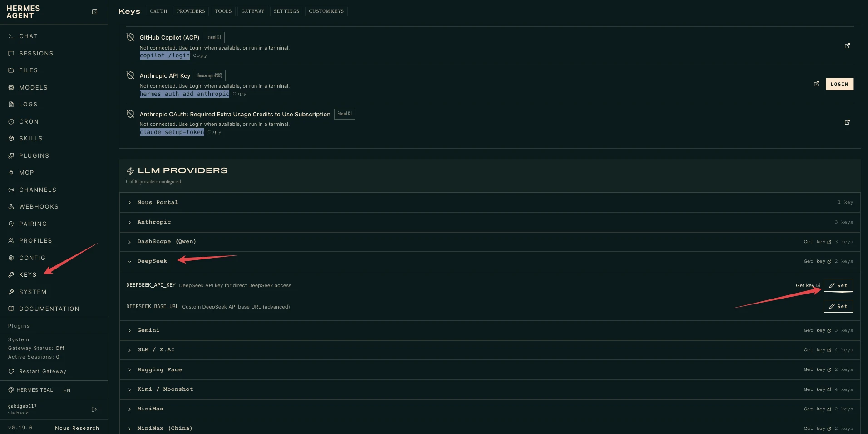Image resolution: width=868 pixels, height=434 pixels.
Task: Switch to the Settings tab
Action: (x=286, y=11)
